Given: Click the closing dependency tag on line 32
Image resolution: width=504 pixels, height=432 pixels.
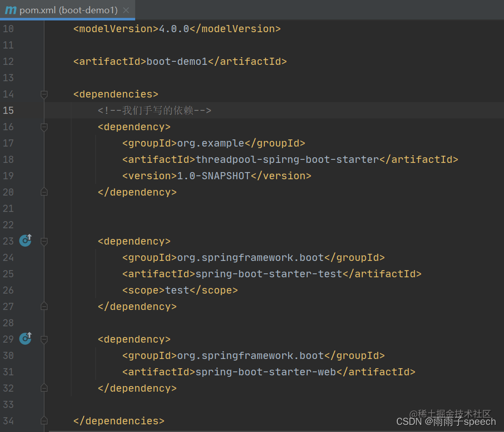Looking at the screenshot, I should [137, 389].
